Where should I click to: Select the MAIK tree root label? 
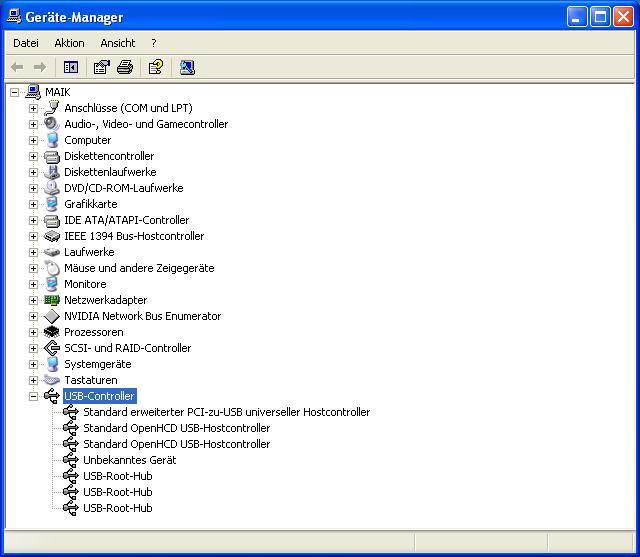tap(58, 92)
